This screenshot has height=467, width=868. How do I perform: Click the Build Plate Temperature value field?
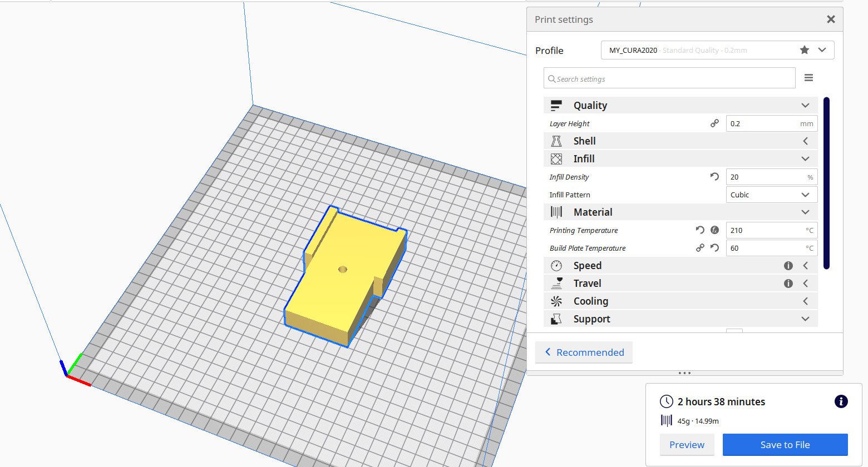tap(772, 248)
